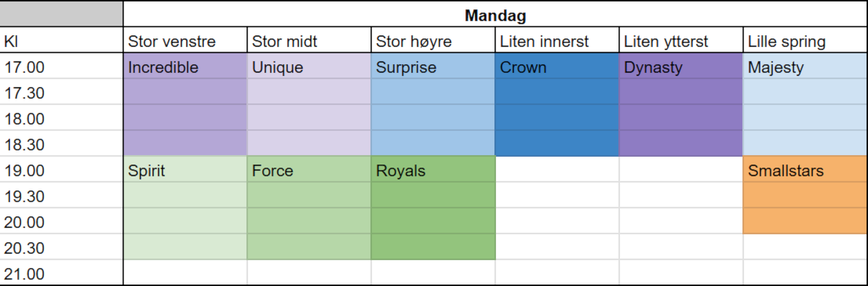868x286 pixels.
Task: Select the Stor midt column header
Action: point(309,40)
